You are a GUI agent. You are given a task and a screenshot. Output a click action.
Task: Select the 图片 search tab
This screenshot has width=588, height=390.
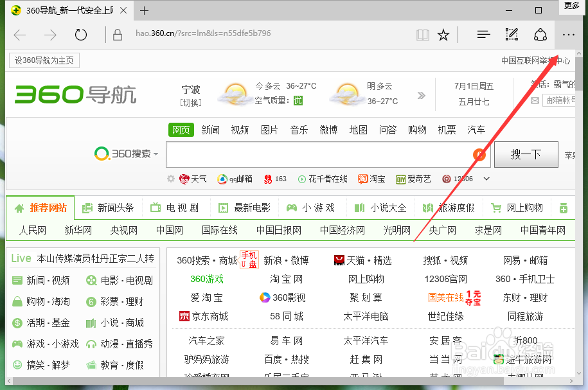pos(269,130)
